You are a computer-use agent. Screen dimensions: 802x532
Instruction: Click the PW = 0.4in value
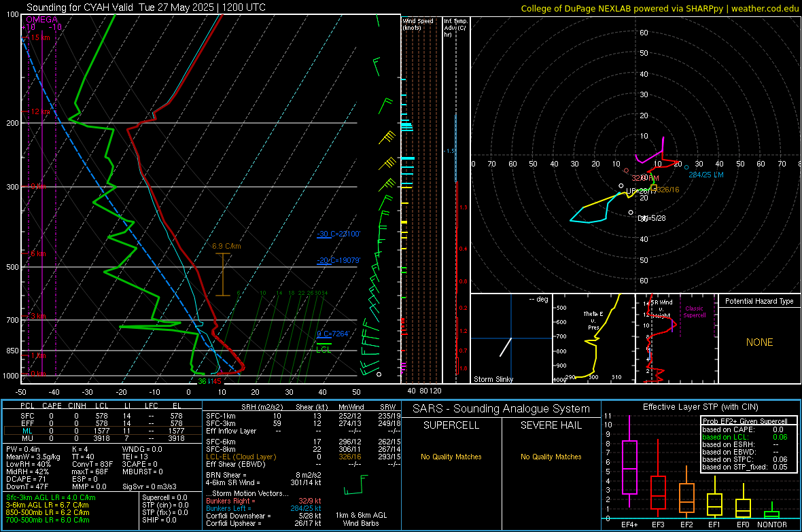click(x=23, y=449)
